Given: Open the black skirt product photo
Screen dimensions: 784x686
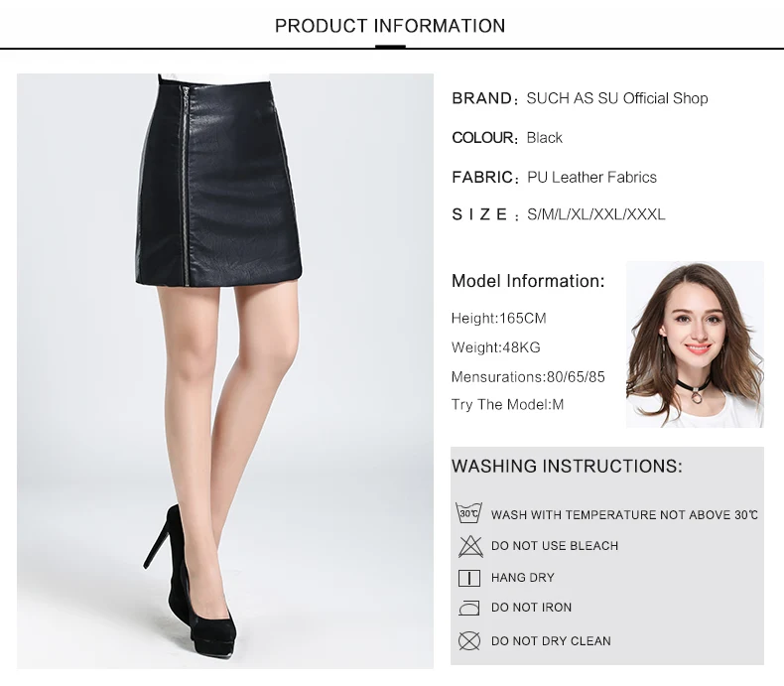Looking at the screenshot, I should tap(225, 371).
